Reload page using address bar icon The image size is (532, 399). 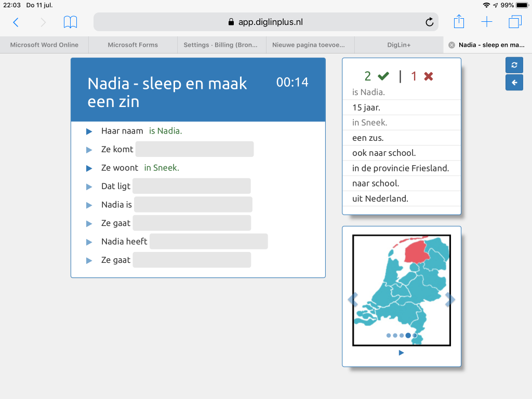pos(429,22)
